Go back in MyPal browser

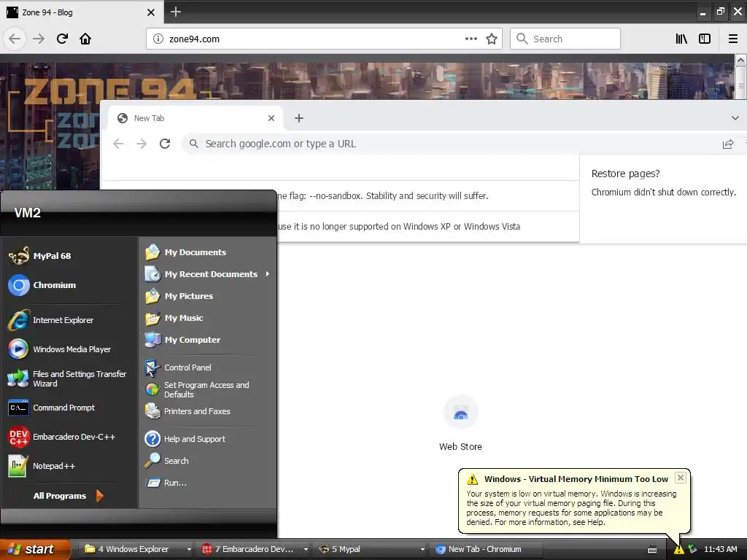coord(15,39)
